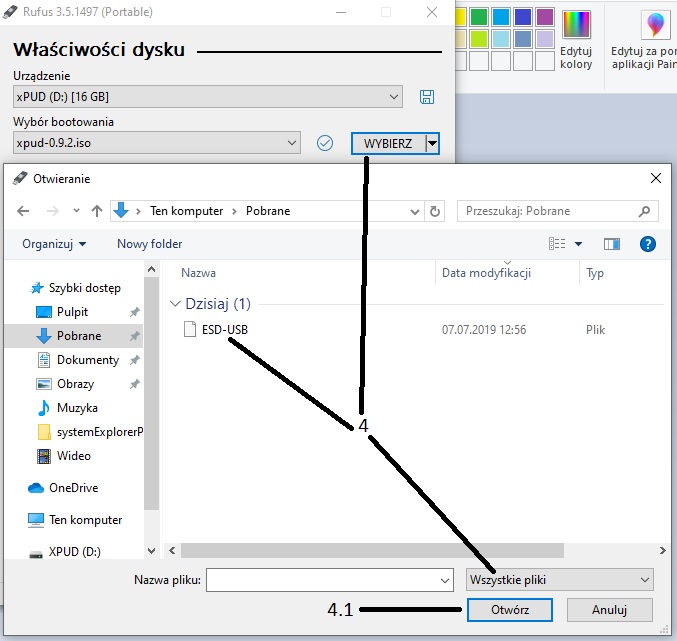The height and width of the screenshot is (641, 677).
Task: Open the Organizuj menu
Action: coord(54,244)
